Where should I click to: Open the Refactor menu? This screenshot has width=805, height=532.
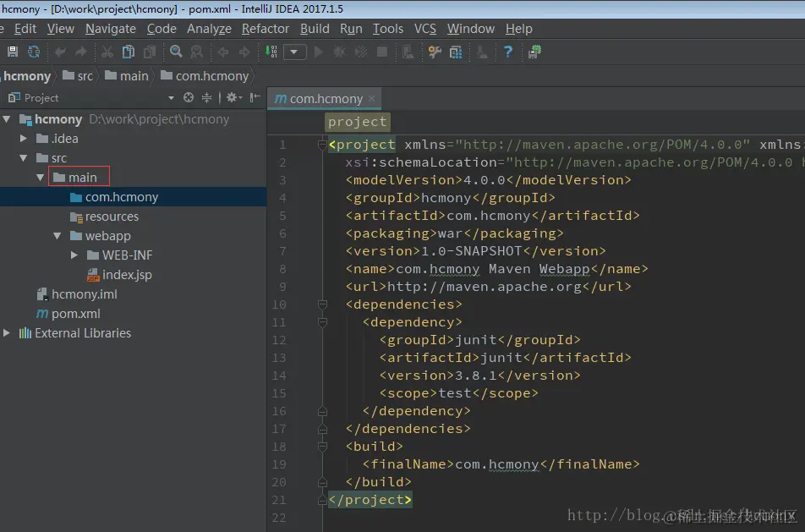point(265,28)
